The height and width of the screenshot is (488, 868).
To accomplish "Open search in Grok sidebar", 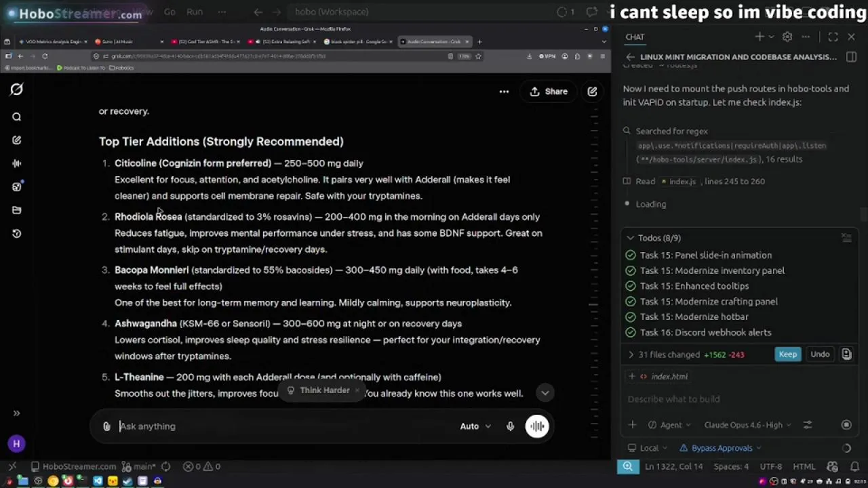I will click(x=16, y=117).
